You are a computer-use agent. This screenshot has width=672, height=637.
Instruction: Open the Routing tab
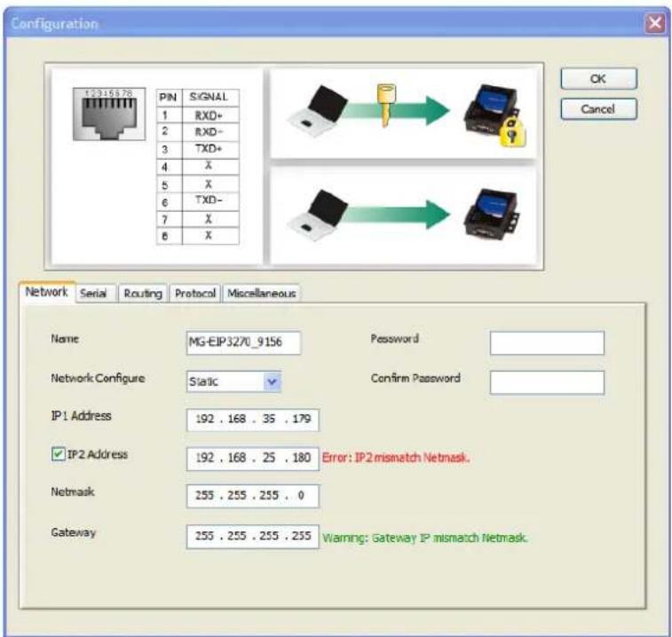pos(143,294)
